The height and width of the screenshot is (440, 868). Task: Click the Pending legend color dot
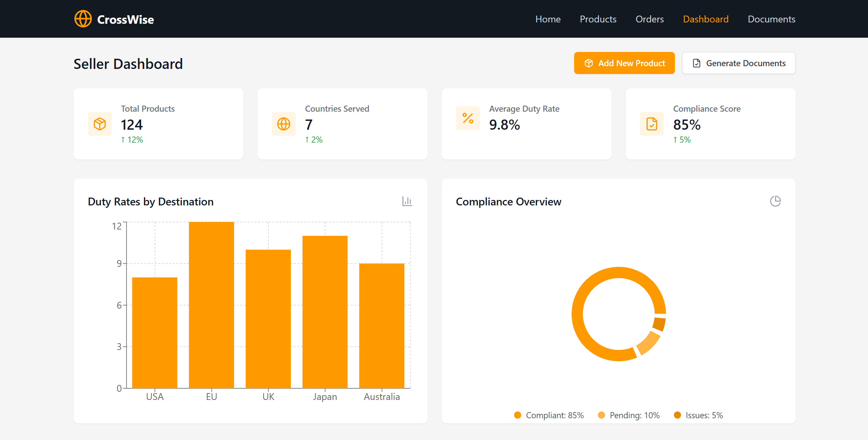(x=601, y=415)
